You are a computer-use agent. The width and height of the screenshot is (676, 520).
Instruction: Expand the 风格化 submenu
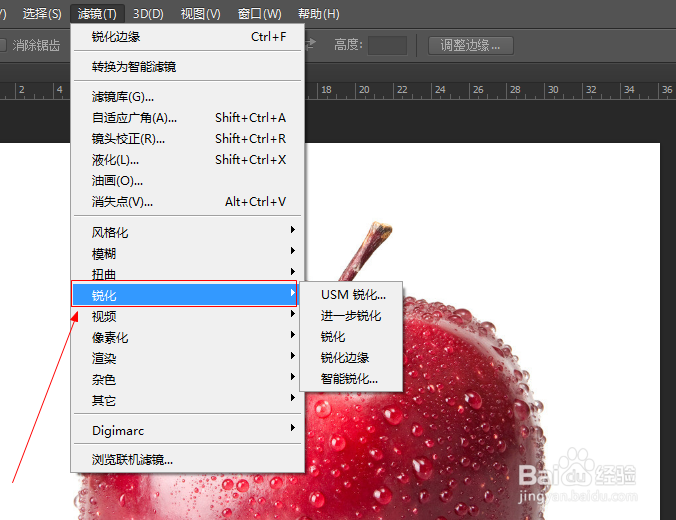188,232
